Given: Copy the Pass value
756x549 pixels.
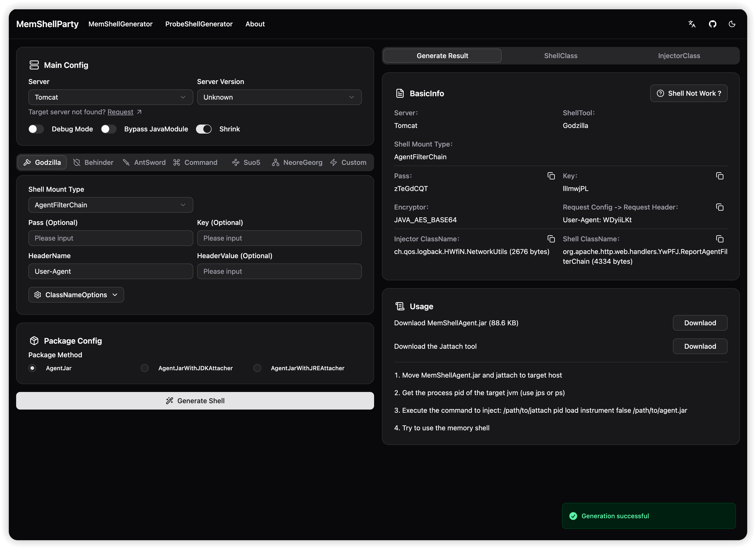Looking at the screenshot, I should coord(551,176).
